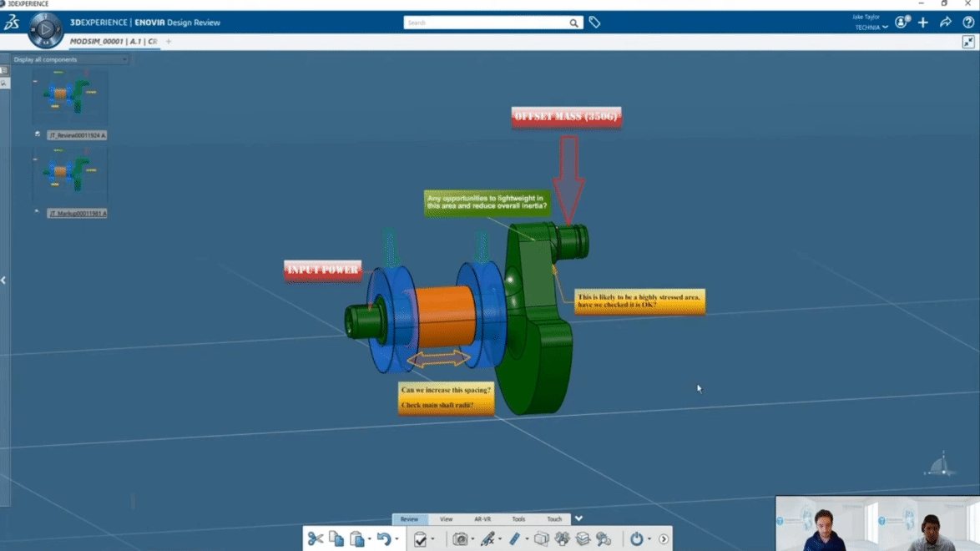Expand the action bar chevron
This screenshot has height=551, width=980.
coord(578,518)
